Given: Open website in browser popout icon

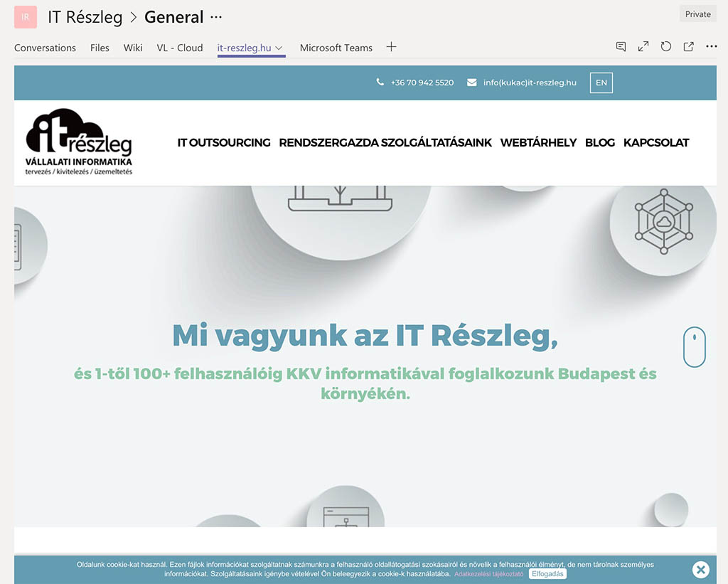Looking at the screenshot, I should click(689, 47).
